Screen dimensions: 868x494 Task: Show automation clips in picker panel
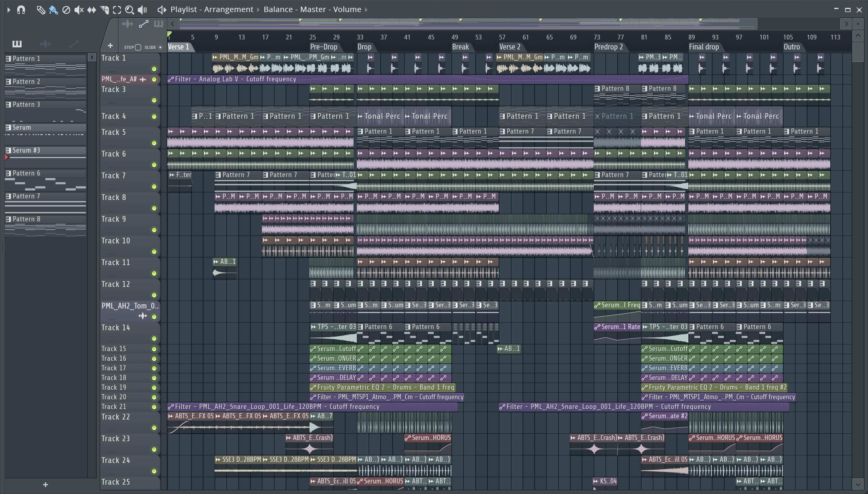74,43
